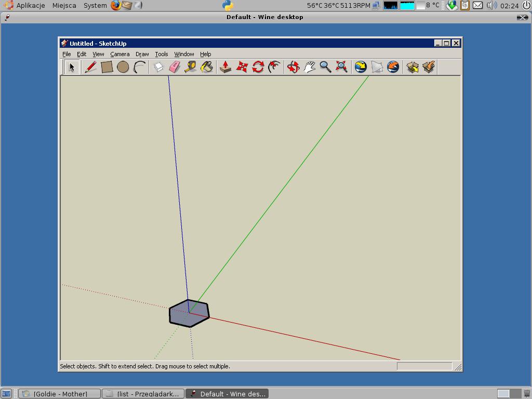The image size is (532, 399).
Task: Switch to Goldie - Mother taskbar window
Action: (59, 394)
